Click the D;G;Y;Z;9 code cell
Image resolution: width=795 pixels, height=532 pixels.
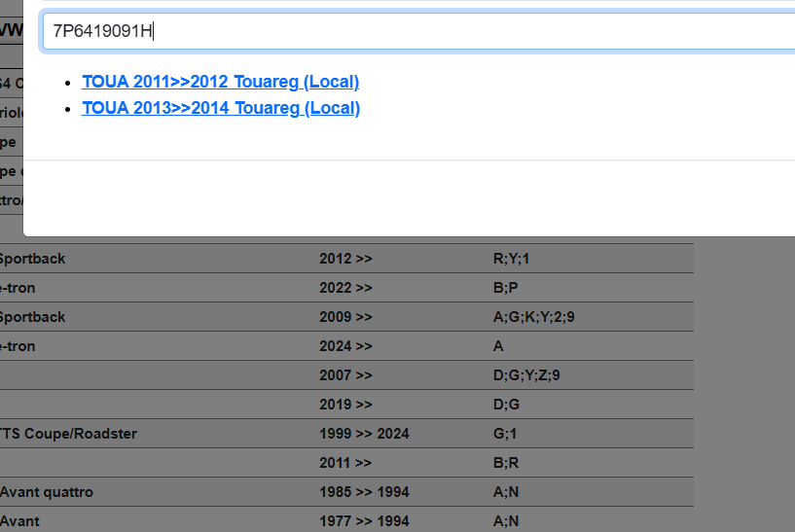[526, 375]
